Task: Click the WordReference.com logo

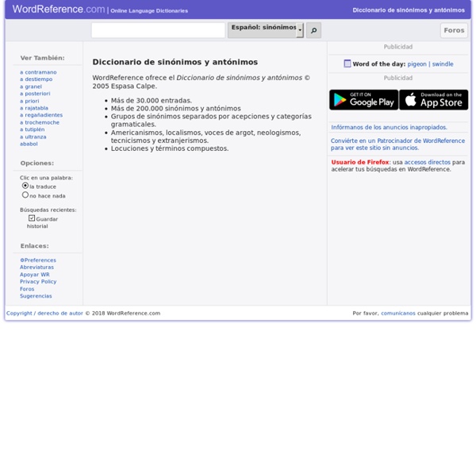Action: coord(58,10)
